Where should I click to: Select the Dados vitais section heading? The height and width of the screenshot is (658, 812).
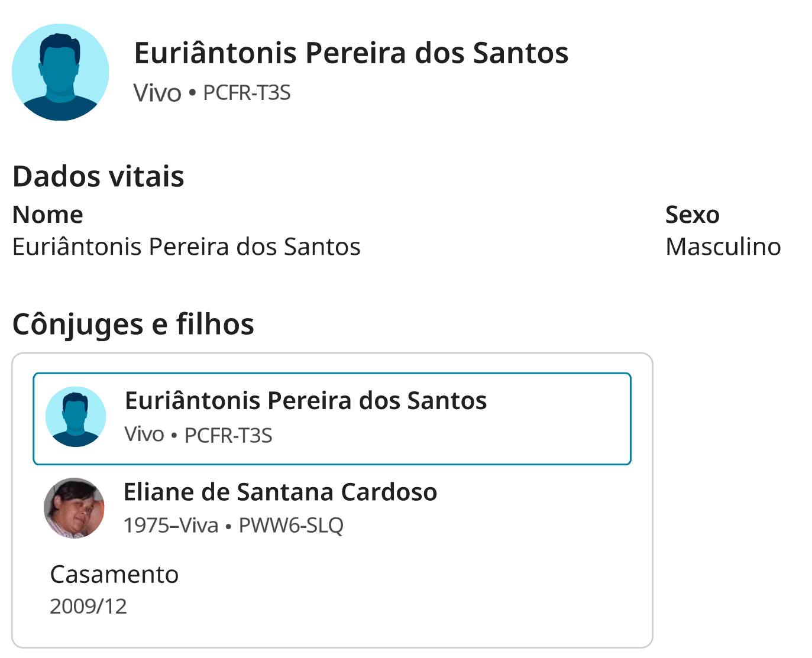click(x=98, y=176)
